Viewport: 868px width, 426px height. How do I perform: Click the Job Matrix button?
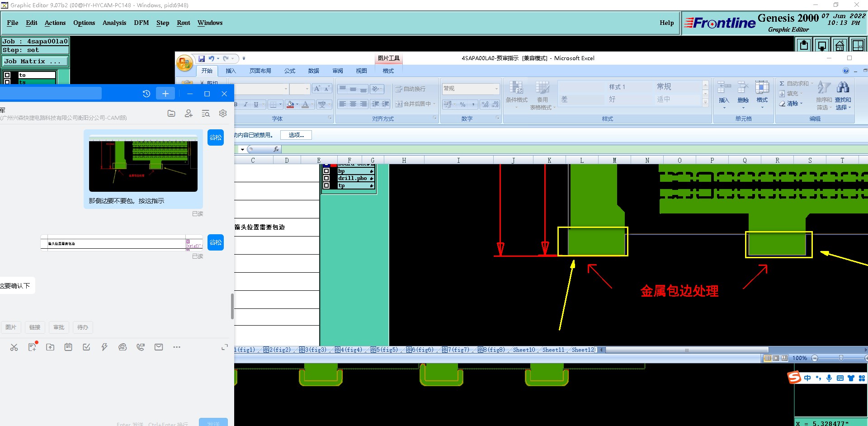(35, 61)
